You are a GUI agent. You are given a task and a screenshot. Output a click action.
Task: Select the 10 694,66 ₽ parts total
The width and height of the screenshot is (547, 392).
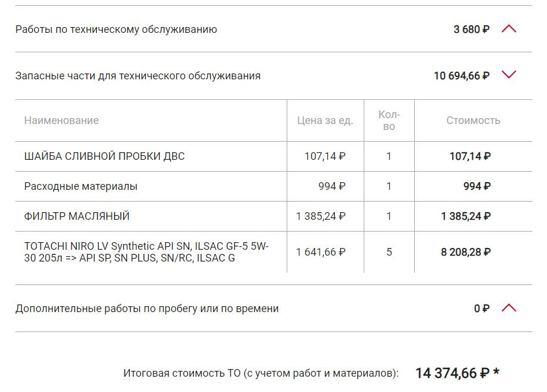pyautogui.click(x=461, y=76)
